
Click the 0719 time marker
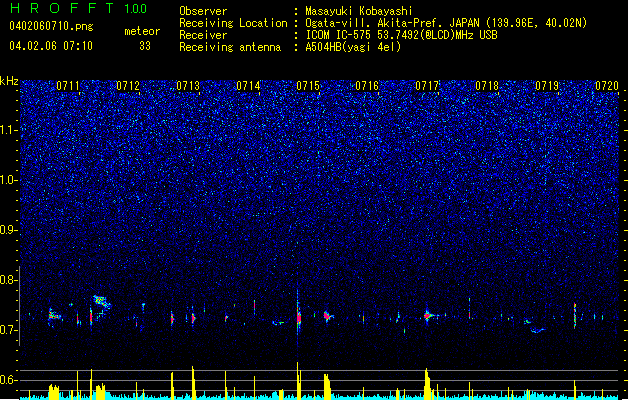click(547, 86)
